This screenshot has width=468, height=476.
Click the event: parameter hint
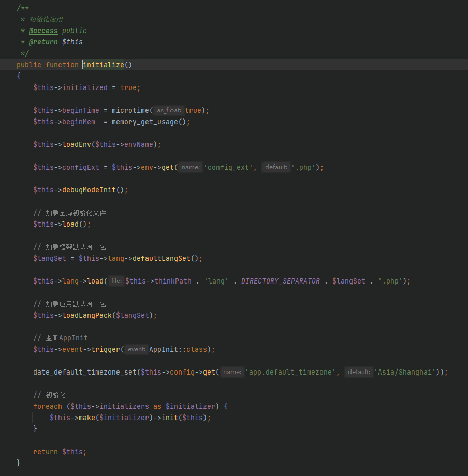tap(136, 349)
